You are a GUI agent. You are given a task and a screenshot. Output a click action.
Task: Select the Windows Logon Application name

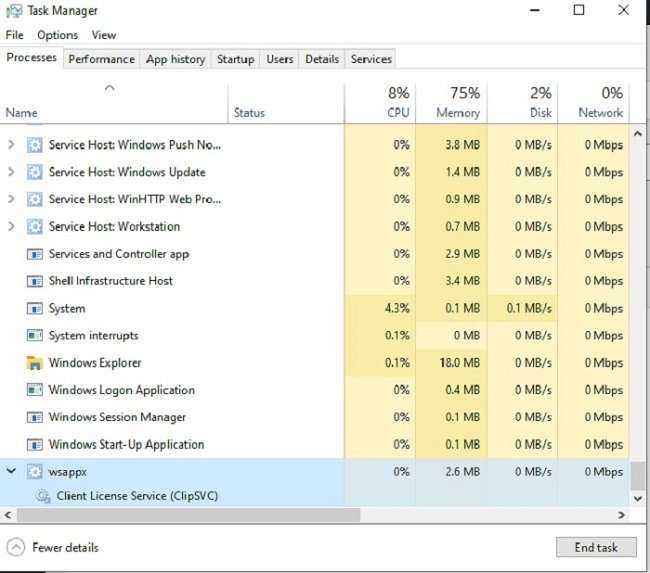click(121, 390)
